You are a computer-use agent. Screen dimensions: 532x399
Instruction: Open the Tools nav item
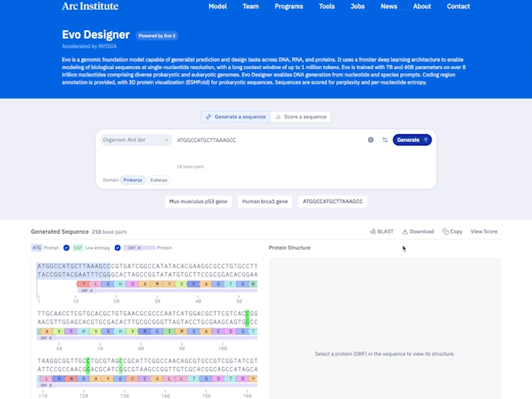[x=326, y=7]
